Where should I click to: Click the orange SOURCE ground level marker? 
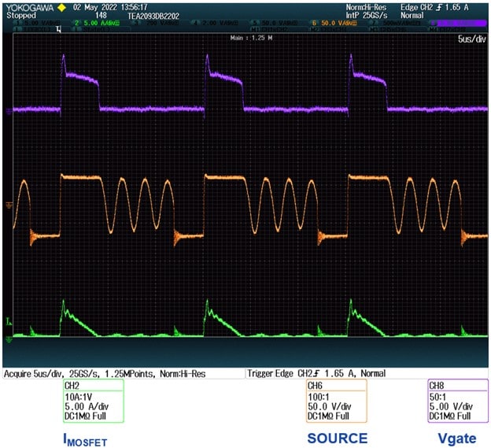click(9, 205)
